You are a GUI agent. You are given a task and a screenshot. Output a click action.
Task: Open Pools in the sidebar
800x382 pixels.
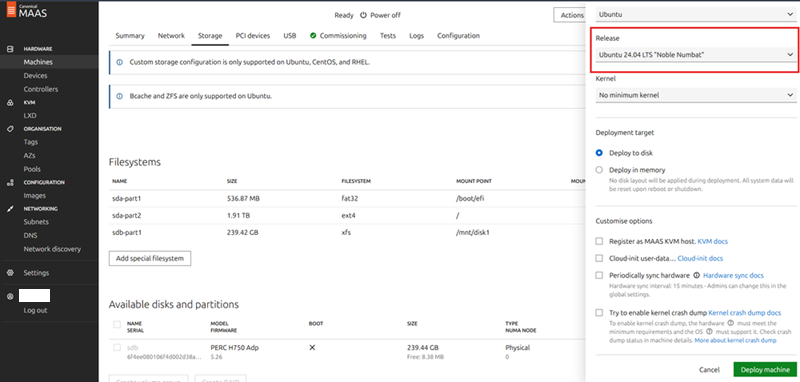coord(32,169)
